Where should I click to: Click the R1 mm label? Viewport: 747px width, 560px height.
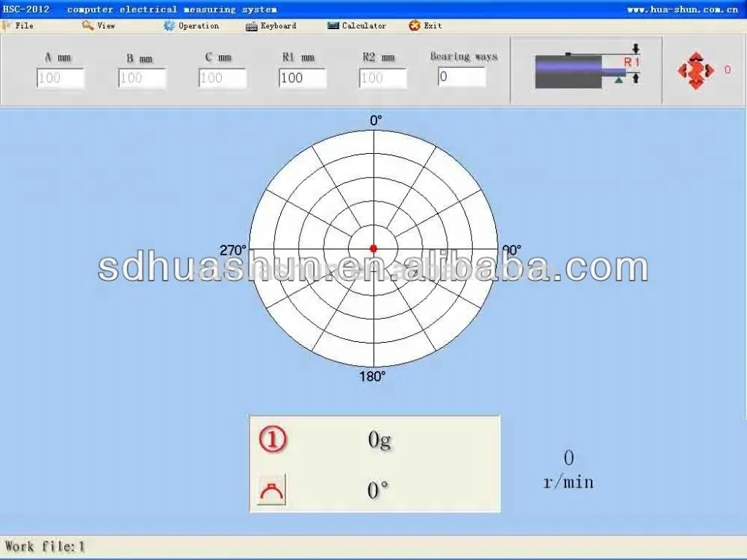(298, 57)
